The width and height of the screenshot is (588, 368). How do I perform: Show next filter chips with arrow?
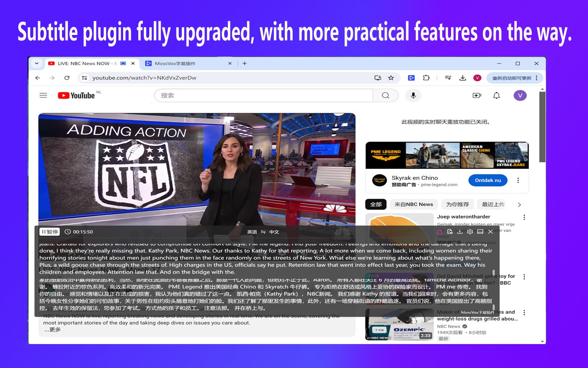520,205
